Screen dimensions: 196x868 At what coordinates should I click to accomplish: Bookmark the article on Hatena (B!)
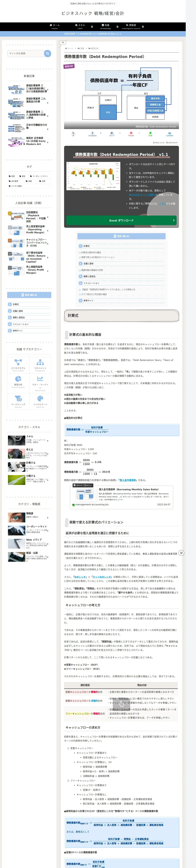112,134
